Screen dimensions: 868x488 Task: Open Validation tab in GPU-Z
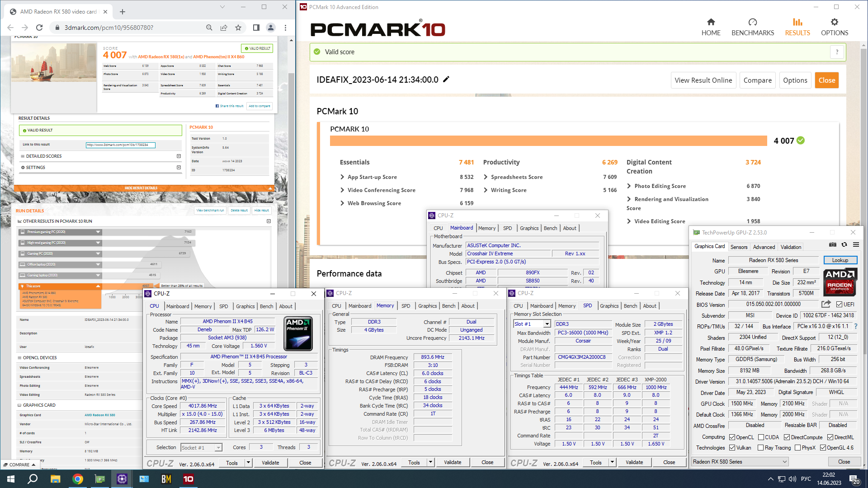click(791, 247)
